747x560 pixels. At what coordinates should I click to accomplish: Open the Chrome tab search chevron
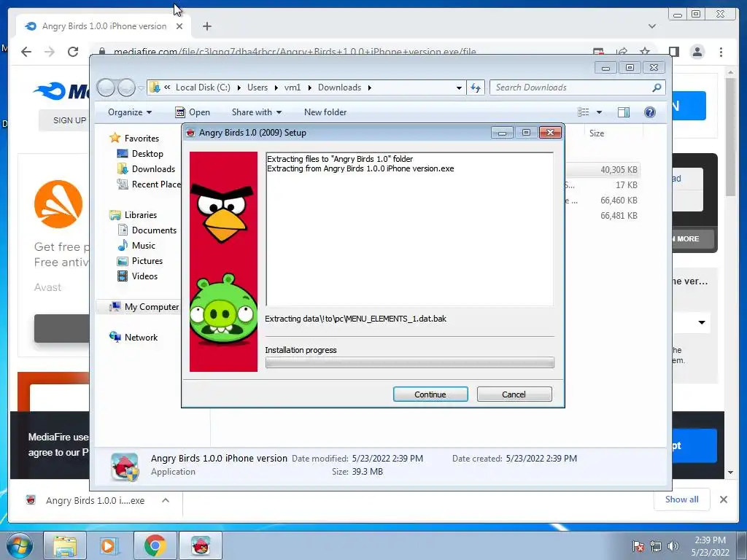click(652, 26)
